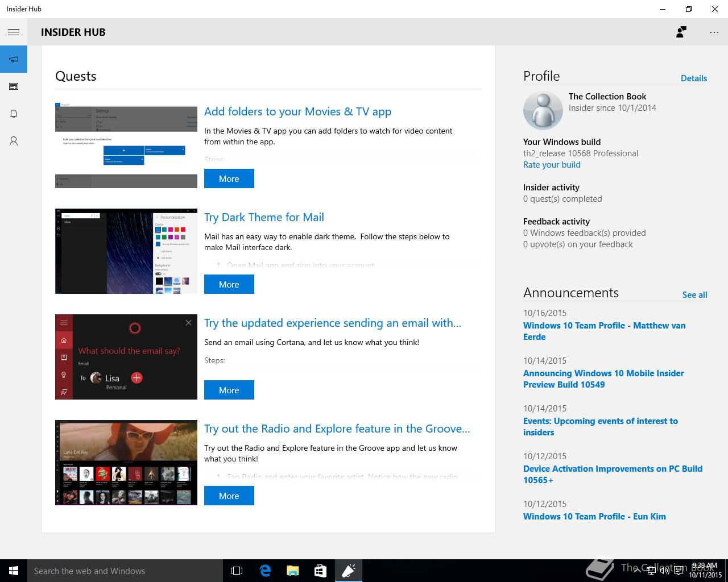The width and height of the screenshot is (728, 582).
Task: Open the Profile person sidebar icon
Action: (14, 141)
